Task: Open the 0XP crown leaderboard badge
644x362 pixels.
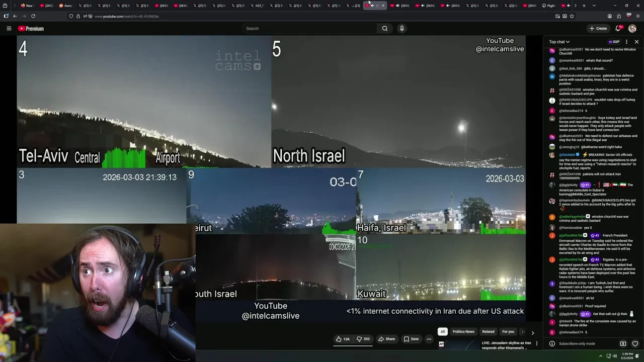Action: tap(614, 42)
